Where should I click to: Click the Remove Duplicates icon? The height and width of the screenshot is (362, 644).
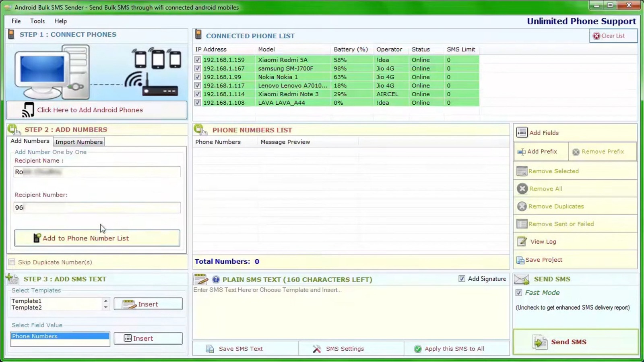(x=522, y=207)
